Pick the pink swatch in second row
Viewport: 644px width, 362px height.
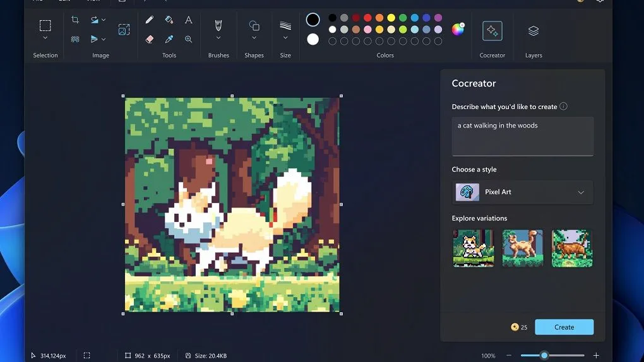[x=367, y=30]
